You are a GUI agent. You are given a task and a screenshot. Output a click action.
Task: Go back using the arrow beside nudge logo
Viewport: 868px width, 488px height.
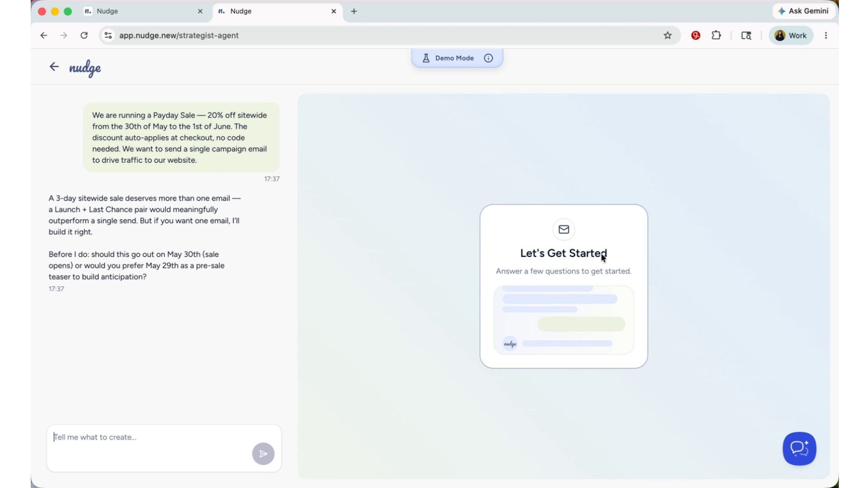point(54,67)
